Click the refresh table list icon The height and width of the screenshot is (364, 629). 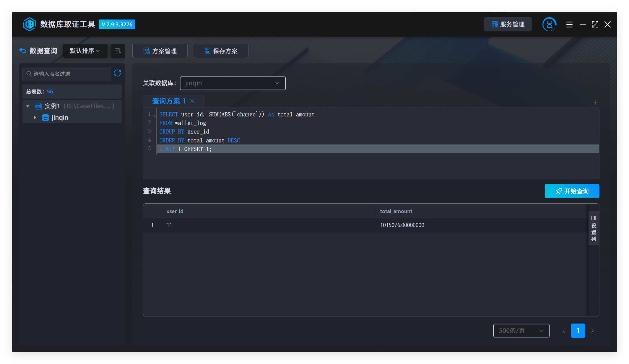117,73
